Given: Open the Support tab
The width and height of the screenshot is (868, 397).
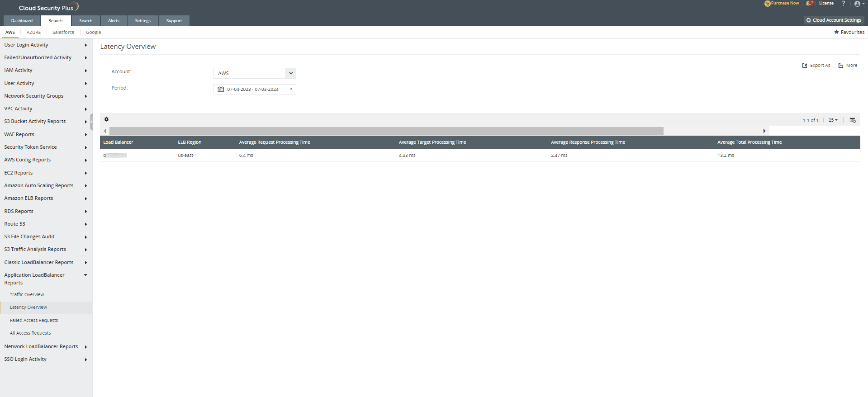Looking at the screenshot, I should click(x=174, y=20).
